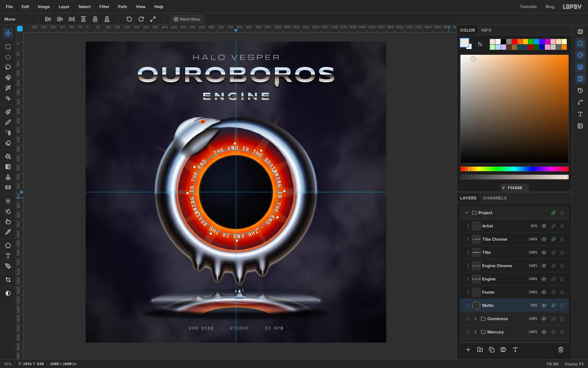
Task: Open the History panel icon
Action: tap(580, 91)
